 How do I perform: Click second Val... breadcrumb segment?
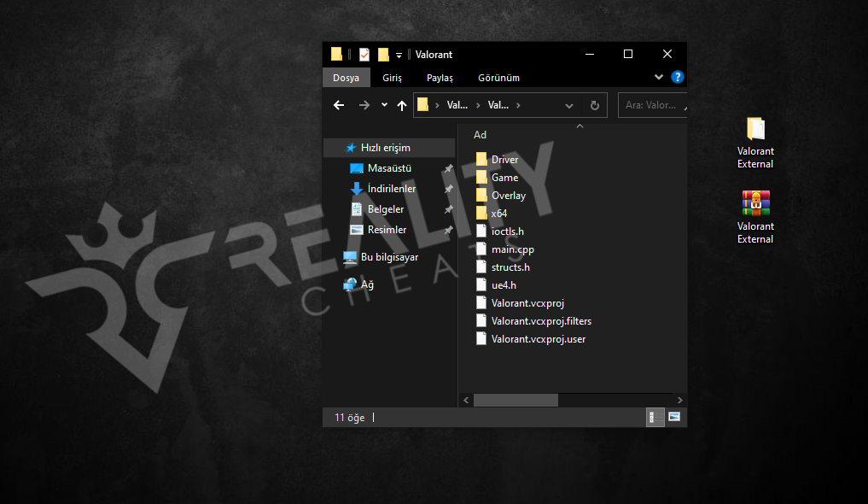pyautogui.click(x=498, y=105)
